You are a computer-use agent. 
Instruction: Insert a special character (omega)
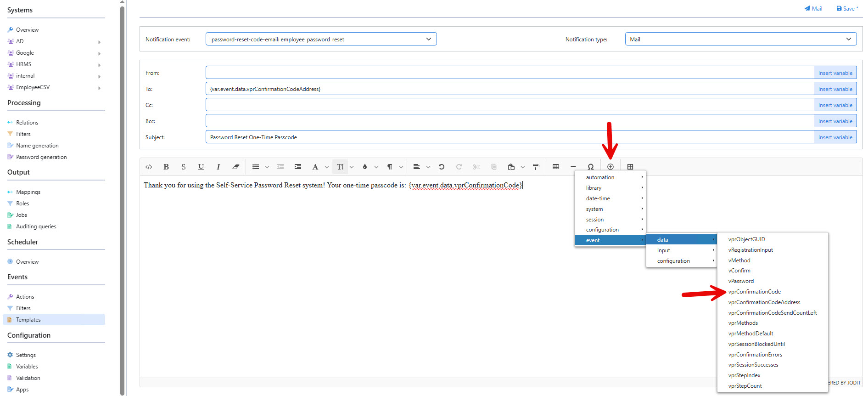591,167
